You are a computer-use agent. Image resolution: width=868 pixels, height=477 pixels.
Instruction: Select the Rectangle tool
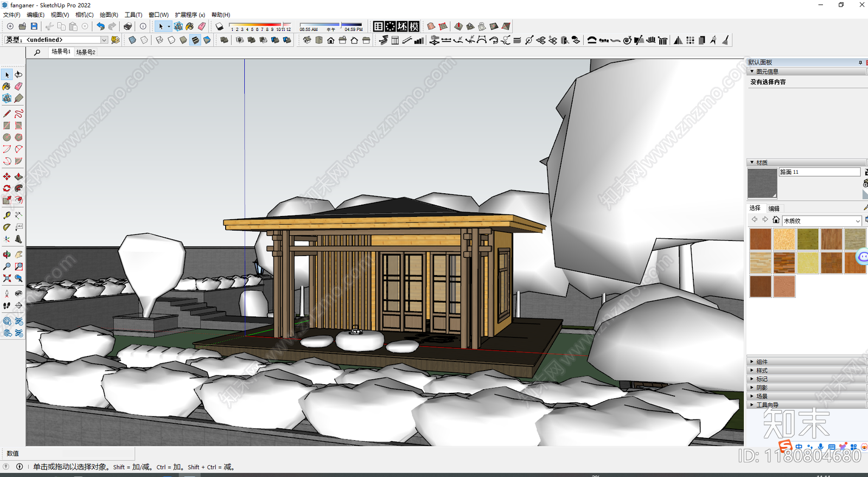coord(7,125)
